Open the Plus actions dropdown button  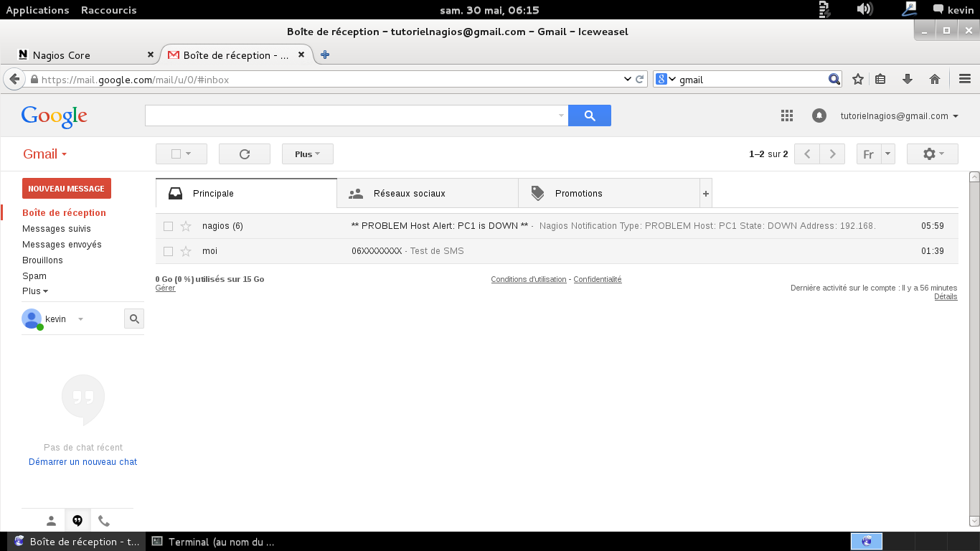(308, 154)
